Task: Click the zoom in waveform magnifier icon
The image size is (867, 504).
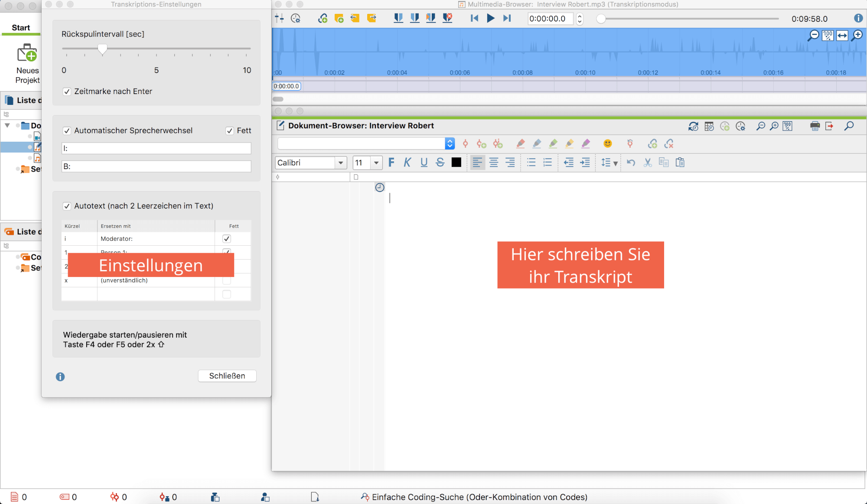Action: [x=857, y=36]
